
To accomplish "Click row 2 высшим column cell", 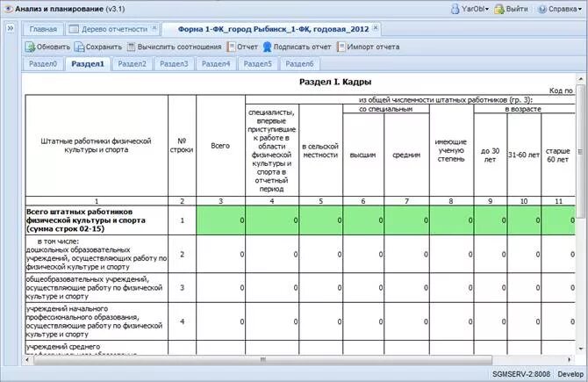I will tap(363, 254).
